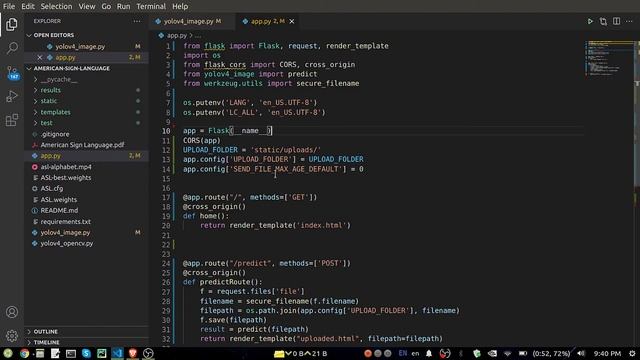Close app.py in Open Editors list
Viewport: 640px width, 360px height.
[x=40, y=58]
